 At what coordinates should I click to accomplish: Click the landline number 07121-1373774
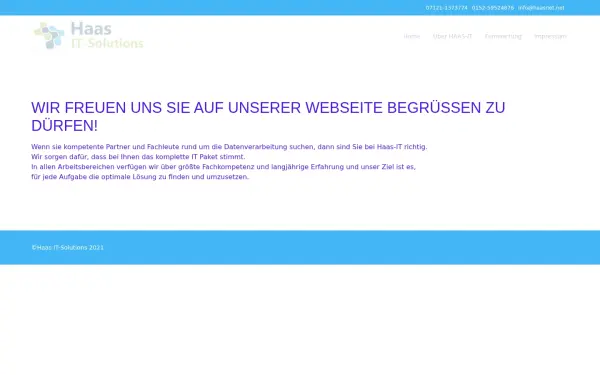[447, 8]
